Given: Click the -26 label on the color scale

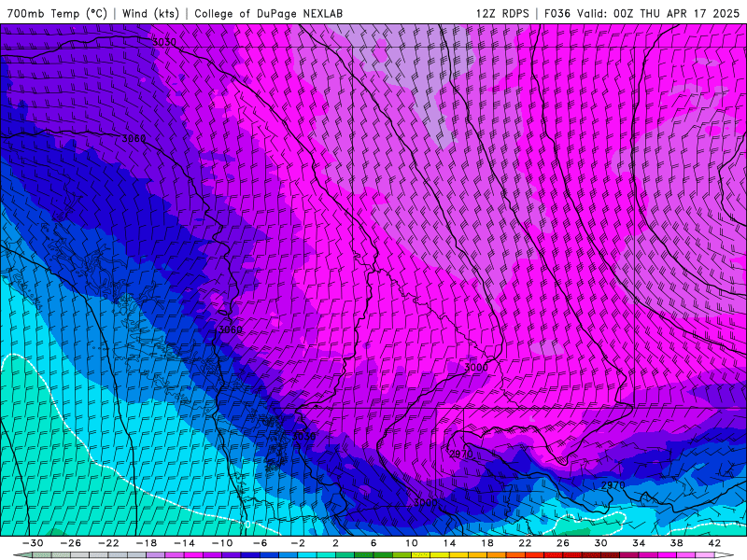Looking at the screenshot, I should pyautogui.click(x=71, y=543).
